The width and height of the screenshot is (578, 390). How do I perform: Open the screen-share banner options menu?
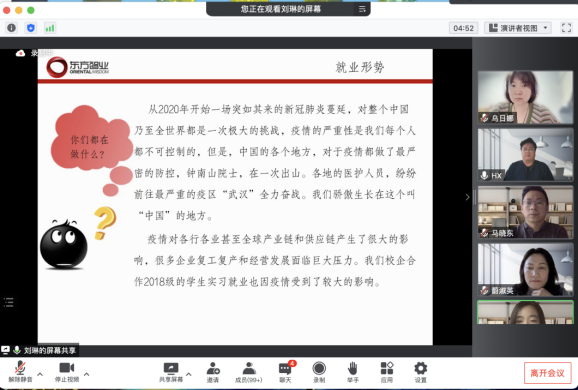pos(362,9)
